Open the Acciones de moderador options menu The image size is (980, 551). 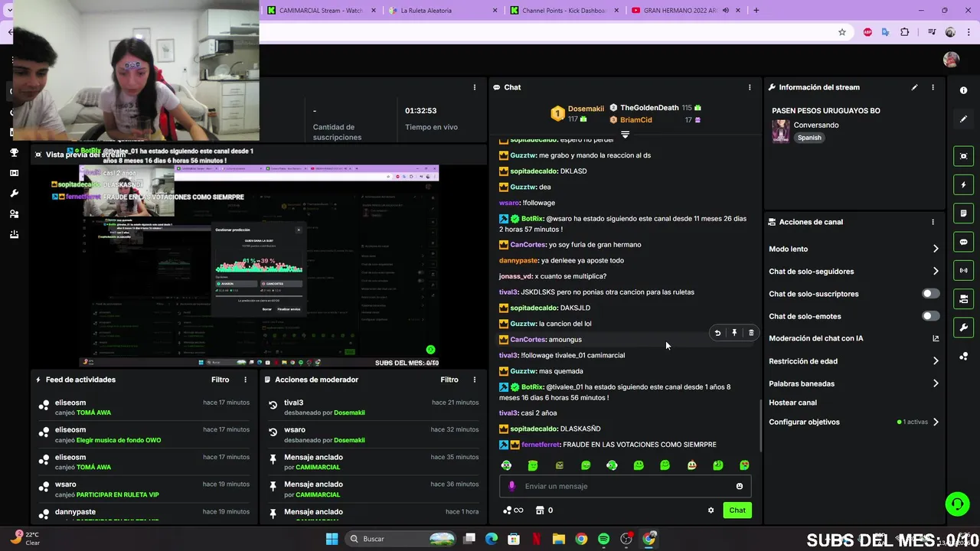(x=474, y=380)
